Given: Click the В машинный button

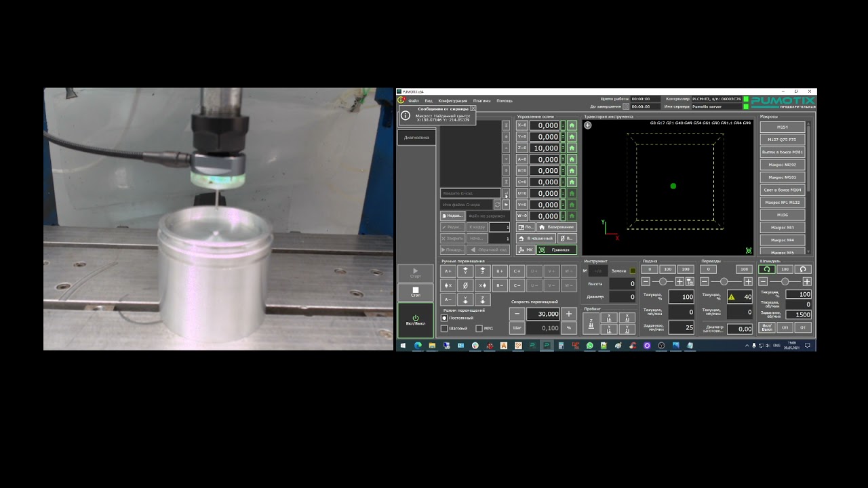Looking at the screenshot, I should (x=536, y=238).
